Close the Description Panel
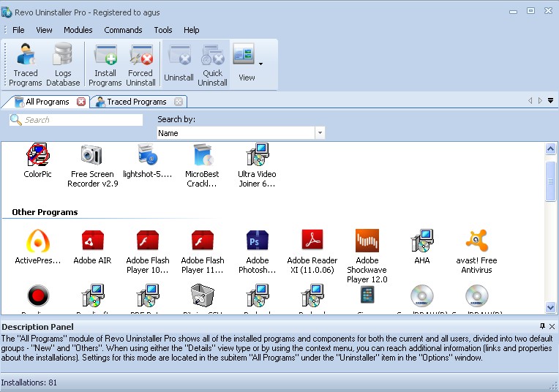This screenshot has width=559, height=392. [x=552, y=326]
